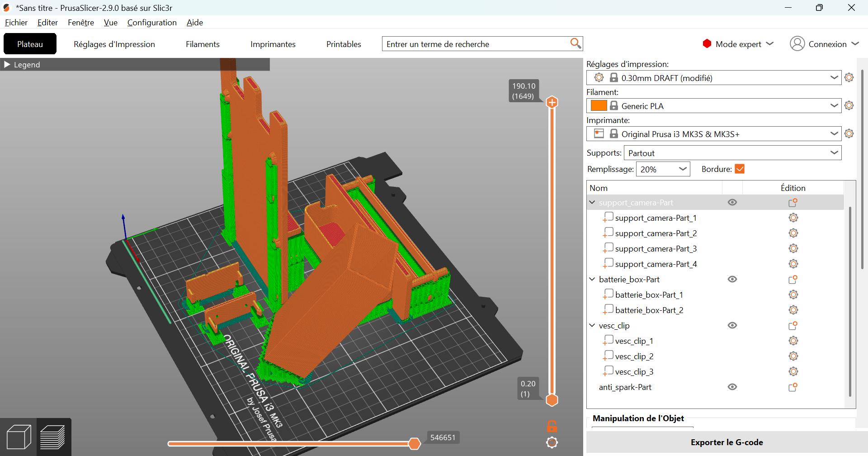Open settings gear for batterie_box-Part_1
The height and width of the screenshot is (456, 868).
793,295
